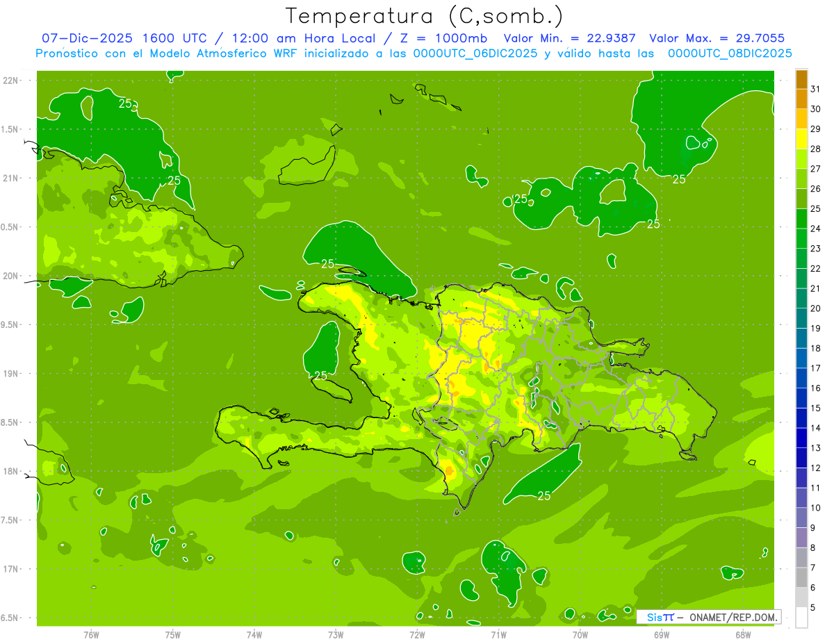Click the 29 label on color scale
Image resolution: width=834 pixels, height=644 pixels.
tap(816, 129)
